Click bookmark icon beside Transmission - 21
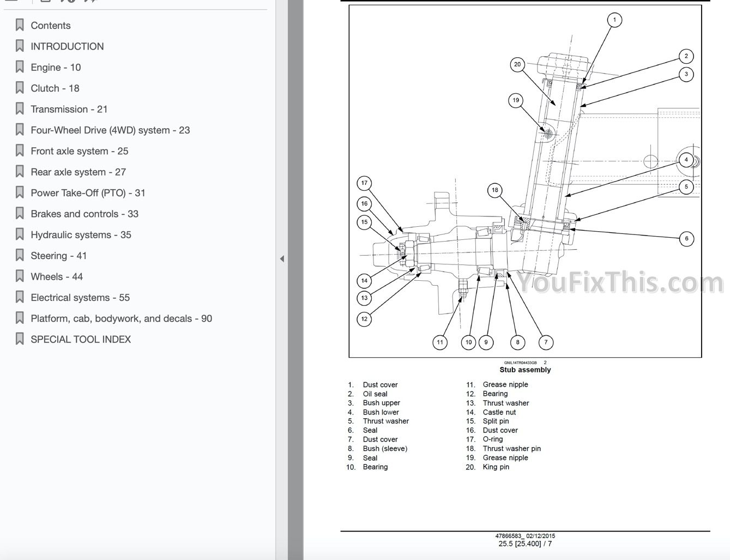 pos(20,109)
